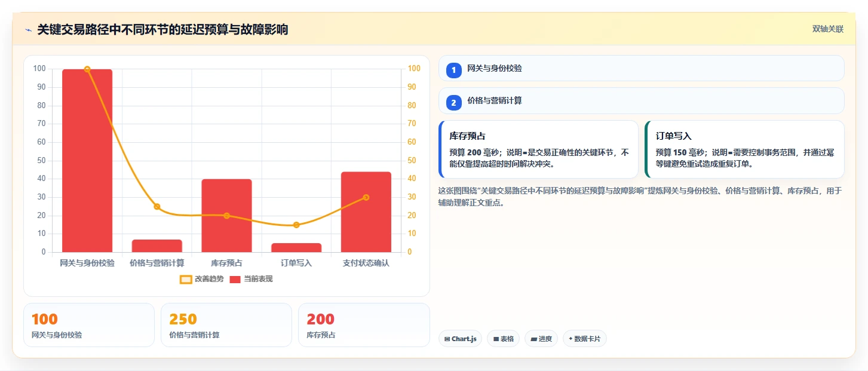Open list item 1 网关与身份校验
This screenshot has height=371, width=868.
tap(642, 68)
